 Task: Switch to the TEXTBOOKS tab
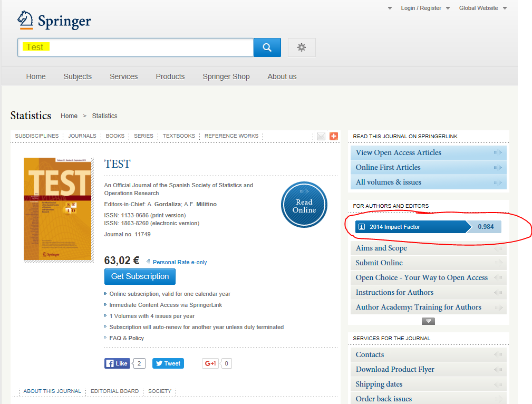point(179,136)
